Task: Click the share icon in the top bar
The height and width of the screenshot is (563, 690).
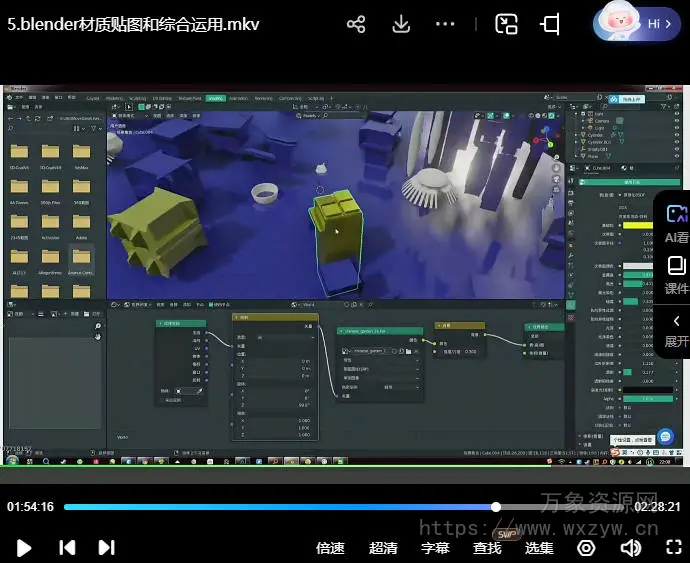Action: [x=356, y=24]
